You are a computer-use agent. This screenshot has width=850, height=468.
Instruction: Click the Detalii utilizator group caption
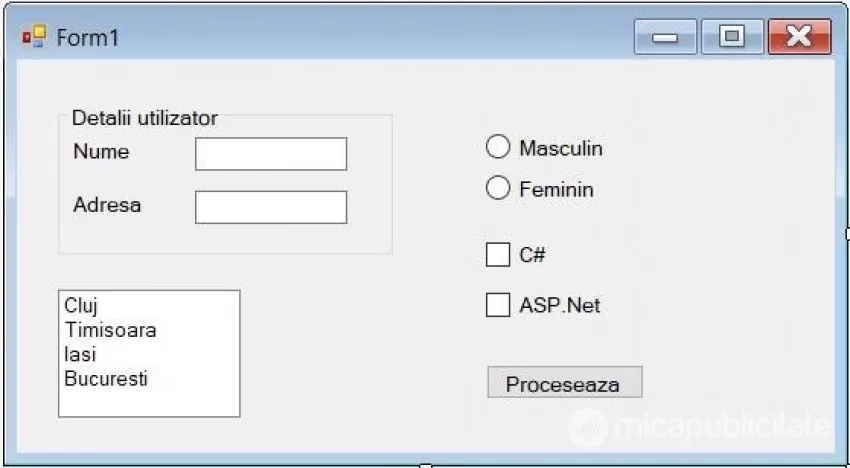[145, 118]
